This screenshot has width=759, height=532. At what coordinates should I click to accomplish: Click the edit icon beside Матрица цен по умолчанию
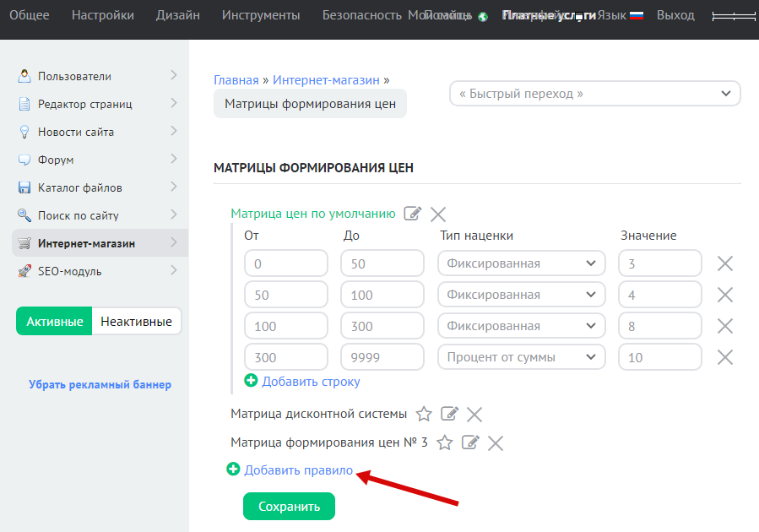pyautogui.click(x=412, y=214)
